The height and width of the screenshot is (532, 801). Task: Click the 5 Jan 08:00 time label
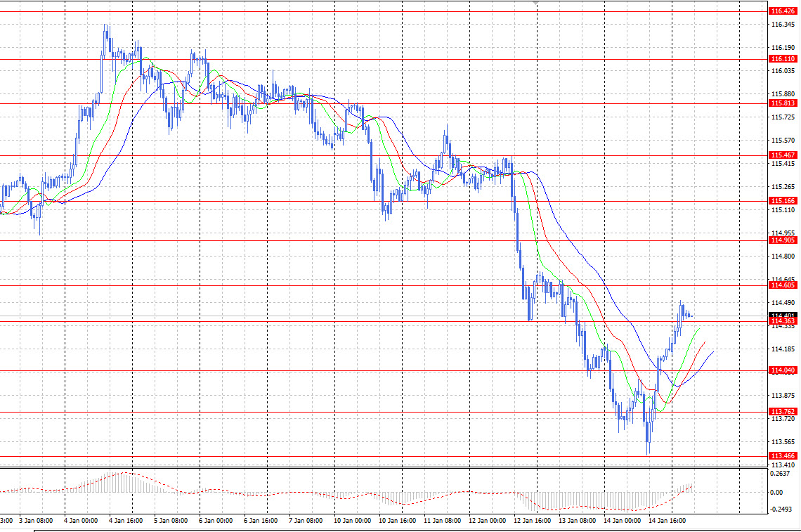click(171, 521)
